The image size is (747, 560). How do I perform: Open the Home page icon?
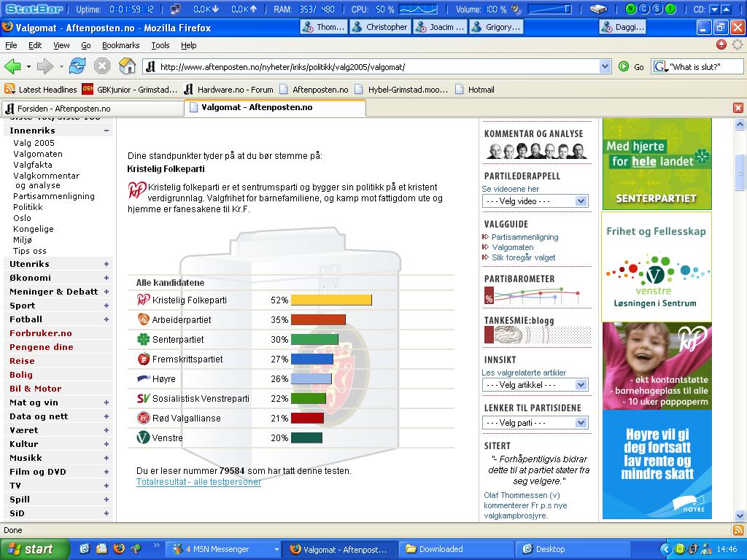pyautogui.click(x=127, y=66)
